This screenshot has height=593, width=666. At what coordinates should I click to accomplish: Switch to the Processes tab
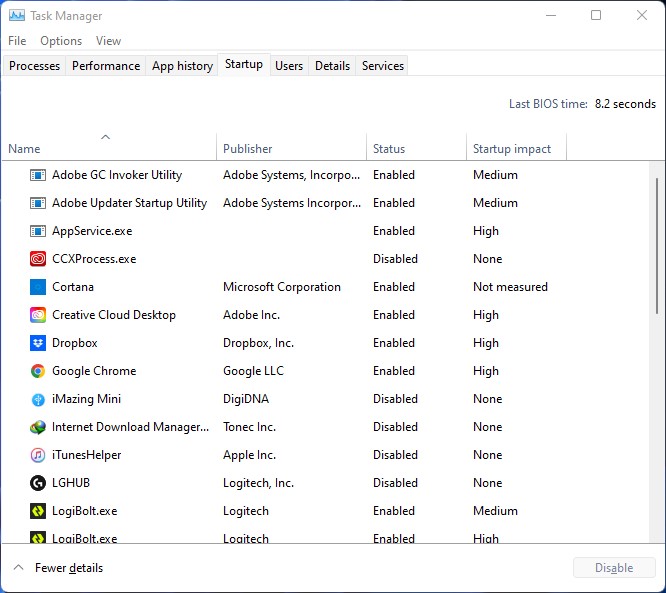[34, 66]
